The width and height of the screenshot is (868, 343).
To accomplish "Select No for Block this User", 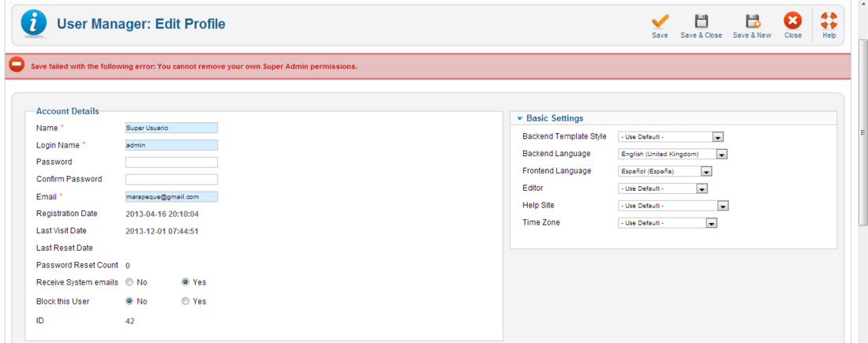I will click(x=130, y=301).
